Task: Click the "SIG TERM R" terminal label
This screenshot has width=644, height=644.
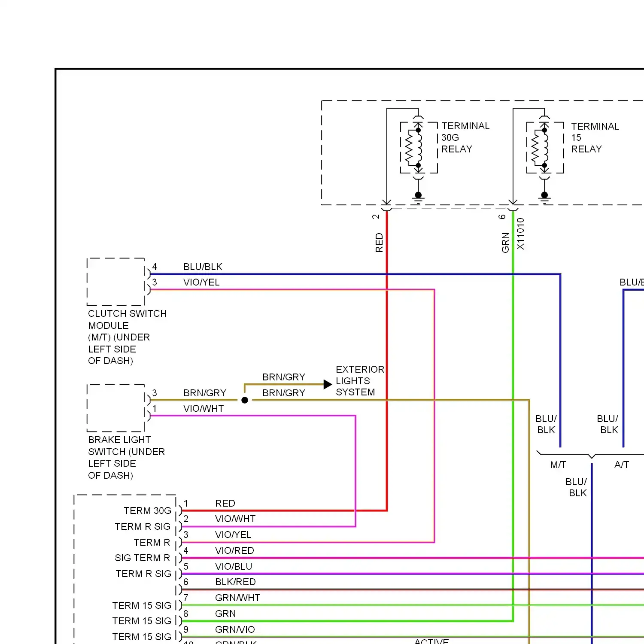Action: pyautogui.click(x=142, y=558)
